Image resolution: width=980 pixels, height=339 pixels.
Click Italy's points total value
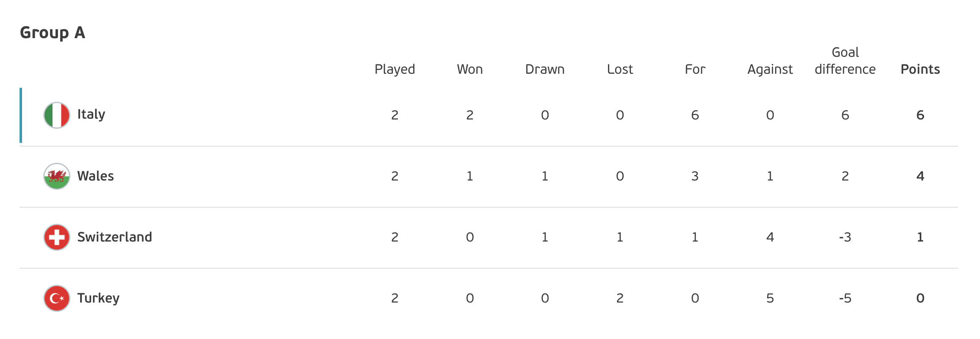click(920, 115)
